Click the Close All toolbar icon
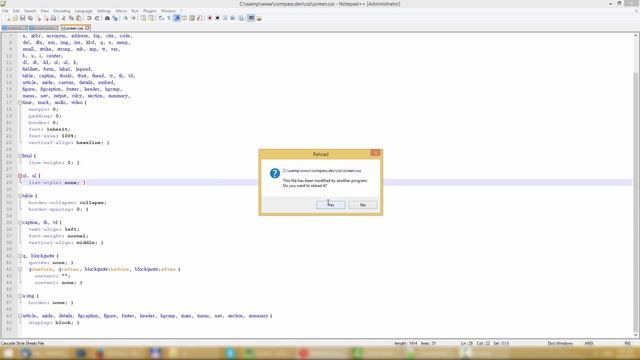640x360 pixels. pyautogui.click(x=47, y=18)
